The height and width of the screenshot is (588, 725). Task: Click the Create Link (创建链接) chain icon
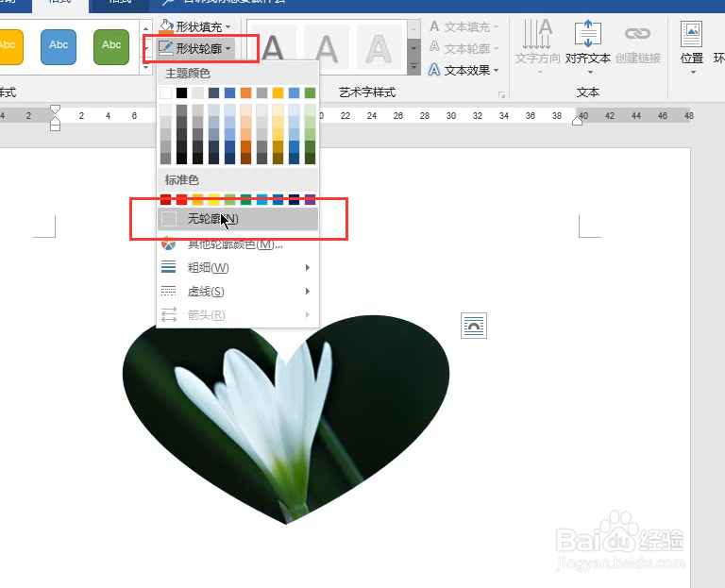(x=637, y=33)
